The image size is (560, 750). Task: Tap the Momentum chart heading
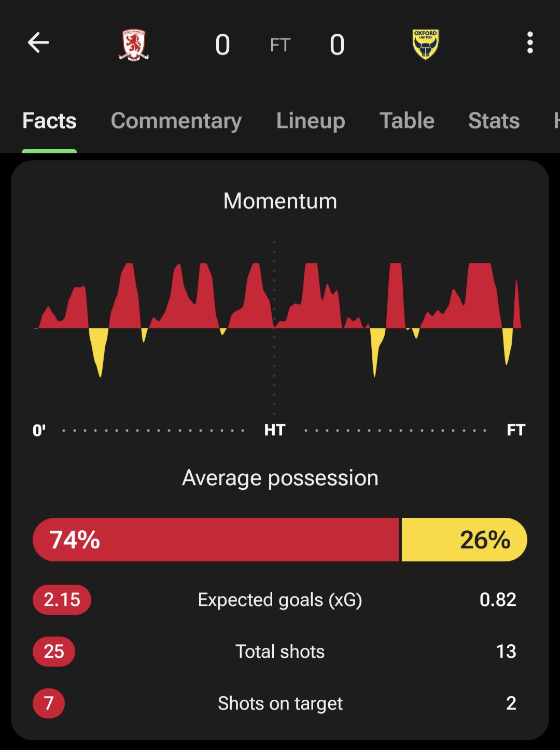[x=280, y=201]
